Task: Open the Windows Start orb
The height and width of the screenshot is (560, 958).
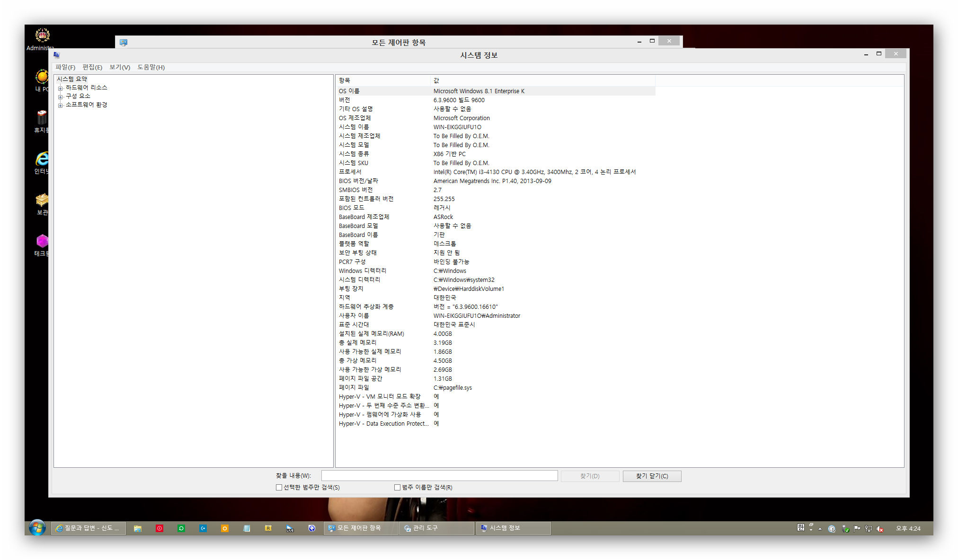Action: pyautogui.click(x=37, y=527)
